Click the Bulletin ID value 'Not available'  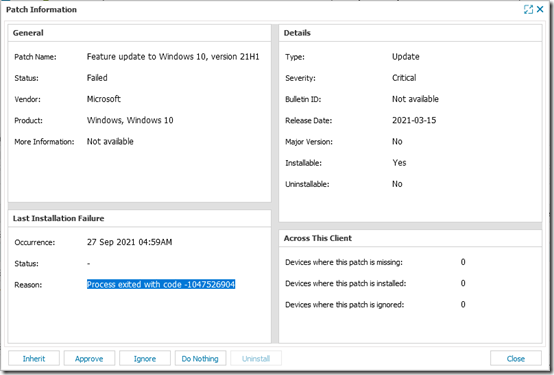[415, 99]
